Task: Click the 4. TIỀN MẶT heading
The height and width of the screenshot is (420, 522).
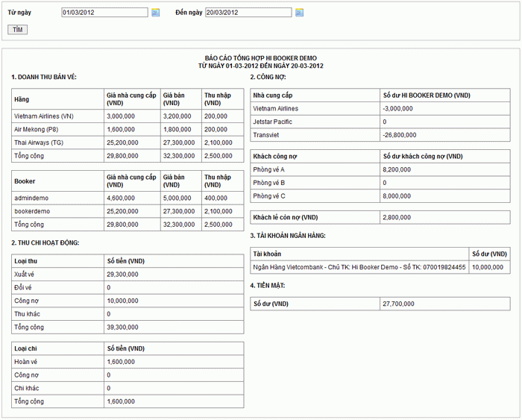Action: [268, 286]
